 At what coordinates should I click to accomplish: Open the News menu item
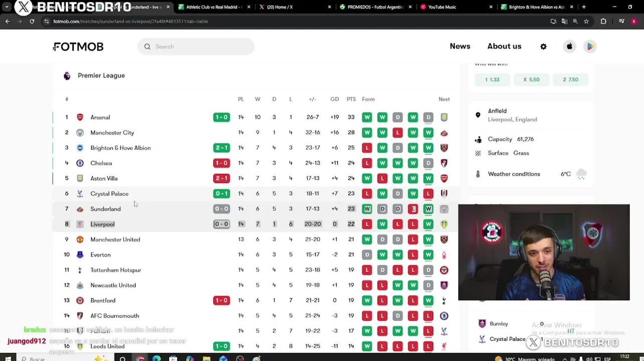(x=460, y=46)
